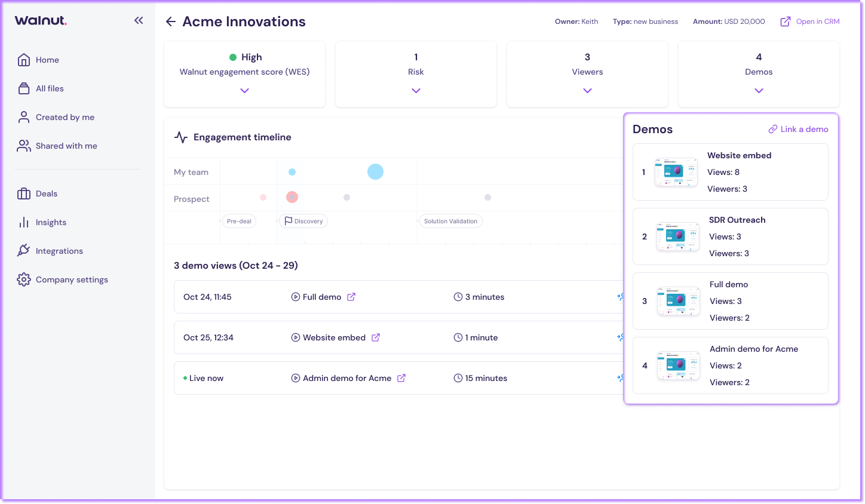The width and height of the screenshot is (865, 504).
Task: Expand the Risk card chevron
Action: (x=416, y=91)
